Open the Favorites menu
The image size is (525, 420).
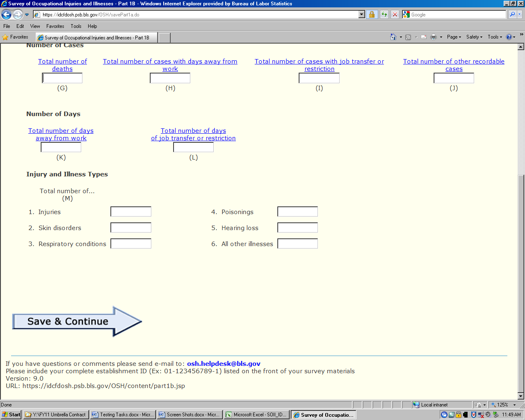point(55,26)
